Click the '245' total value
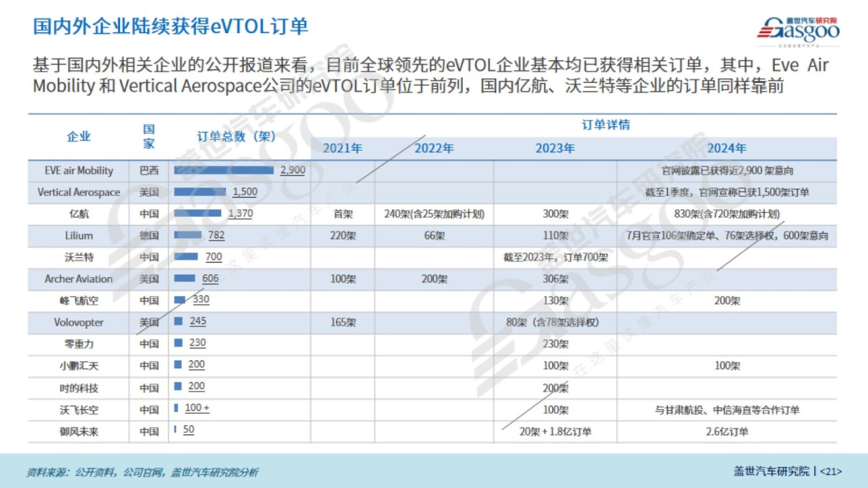The height and width of the screenshot is (488, 868). [x=198, y=321]
